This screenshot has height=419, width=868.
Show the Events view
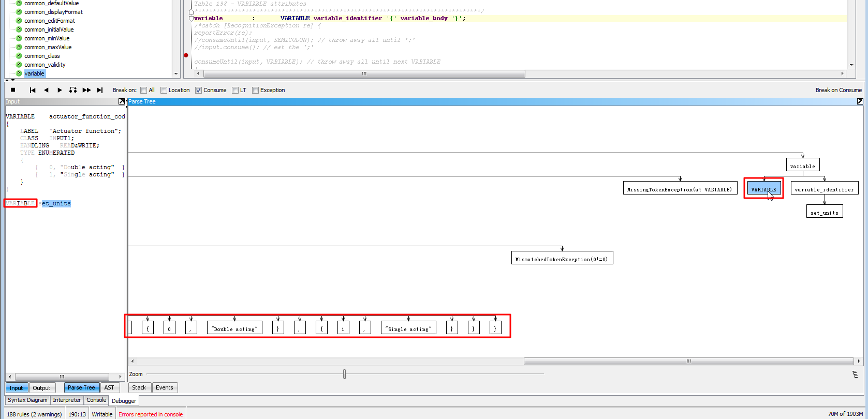click(165, 387)
